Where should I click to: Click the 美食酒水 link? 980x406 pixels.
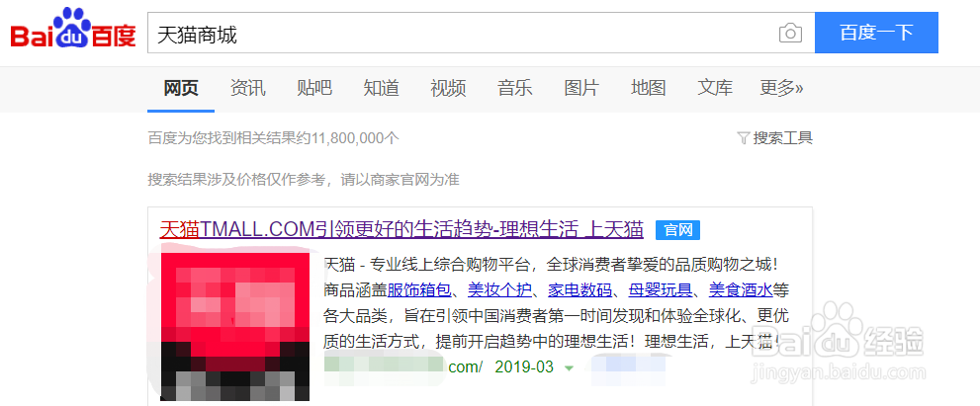click(x=740, y=290)
